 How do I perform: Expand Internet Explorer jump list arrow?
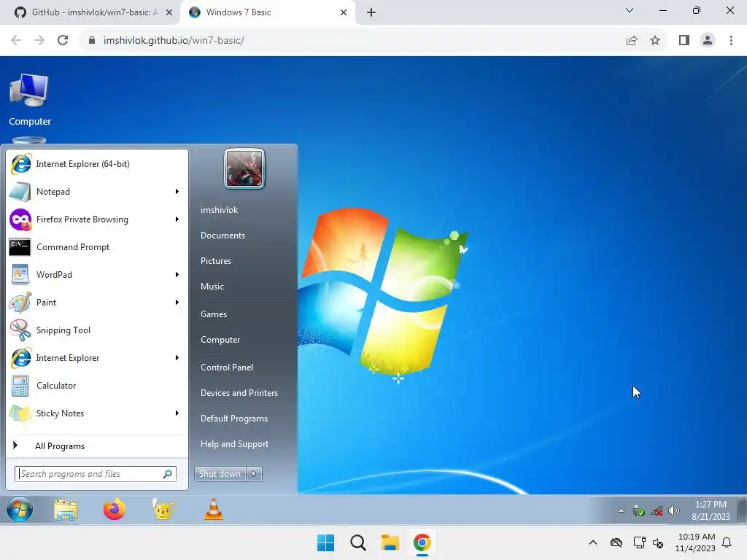[177, 357]
